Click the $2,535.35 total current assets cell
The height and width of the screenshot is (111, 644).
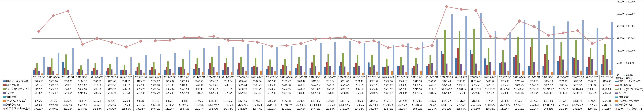click(476, 105)
